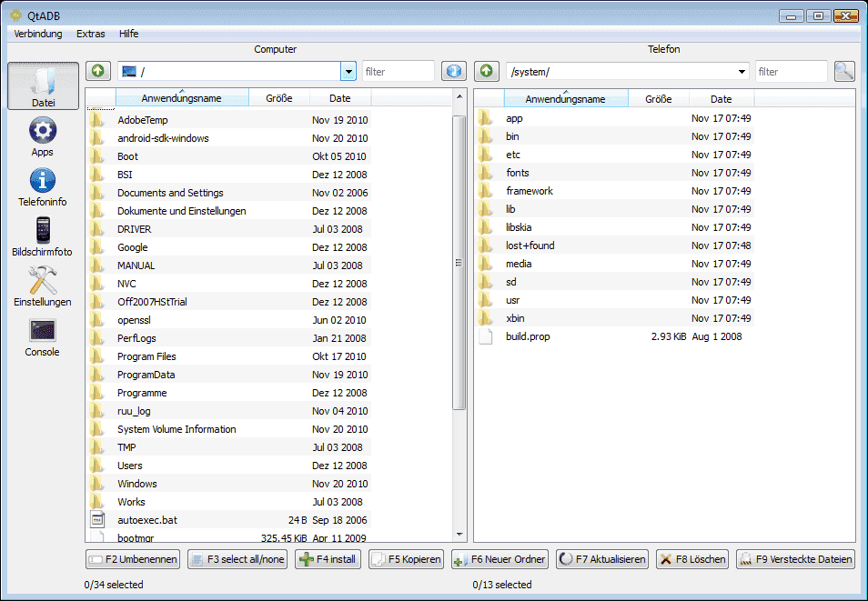Open the Apps panel in sidebar
Screen dimensions: 868x601
click(43, 137)
